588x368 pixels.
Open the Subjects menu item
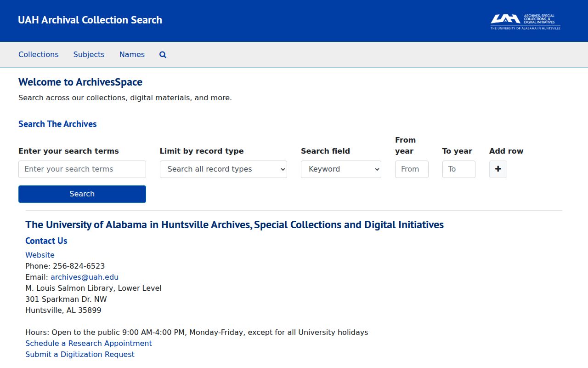(x=89, y=54)
